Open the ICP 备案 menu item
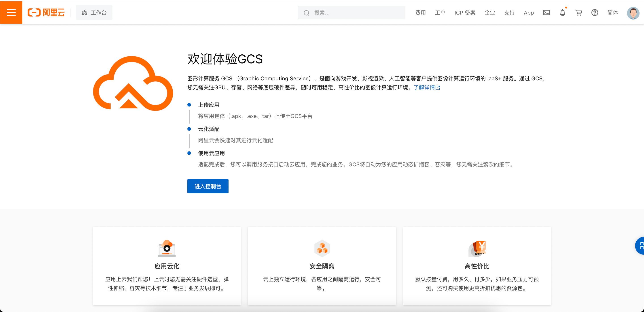This screenshot has width=644, height=312. [465, 13]
